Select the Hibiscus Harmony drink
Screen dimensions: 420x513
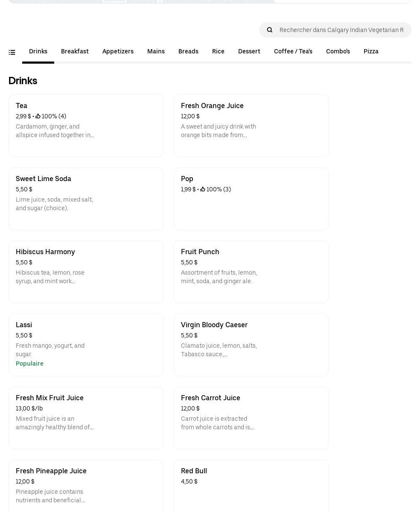tap(86, 272)
